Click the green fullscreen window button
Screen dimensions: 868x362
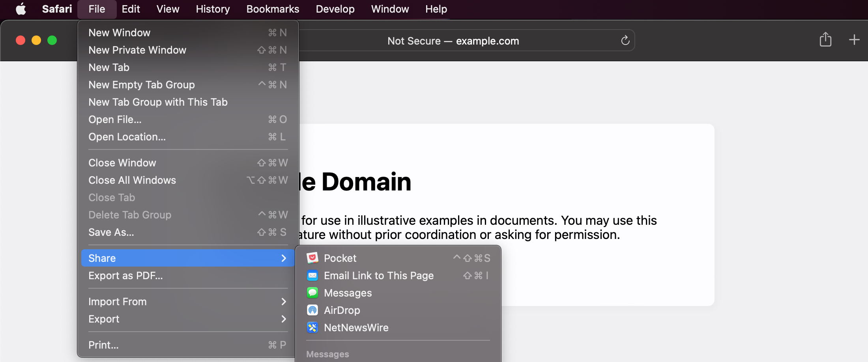[x=52, y=40]
